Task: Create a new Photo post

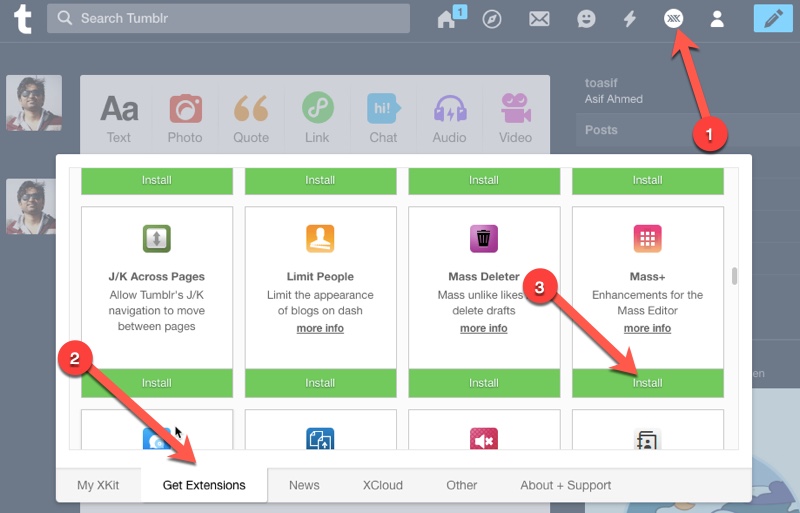Action: pyautogui.click(x=185, y=119)
